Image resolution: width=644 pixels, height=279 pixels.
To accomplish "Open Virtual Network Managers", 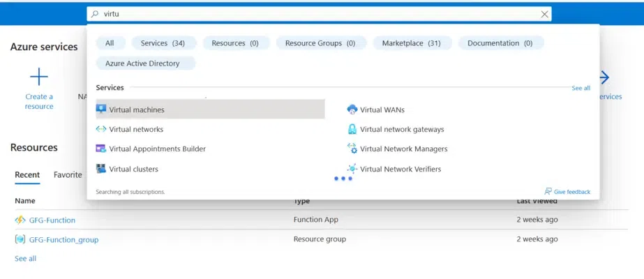I will point(404,149).
